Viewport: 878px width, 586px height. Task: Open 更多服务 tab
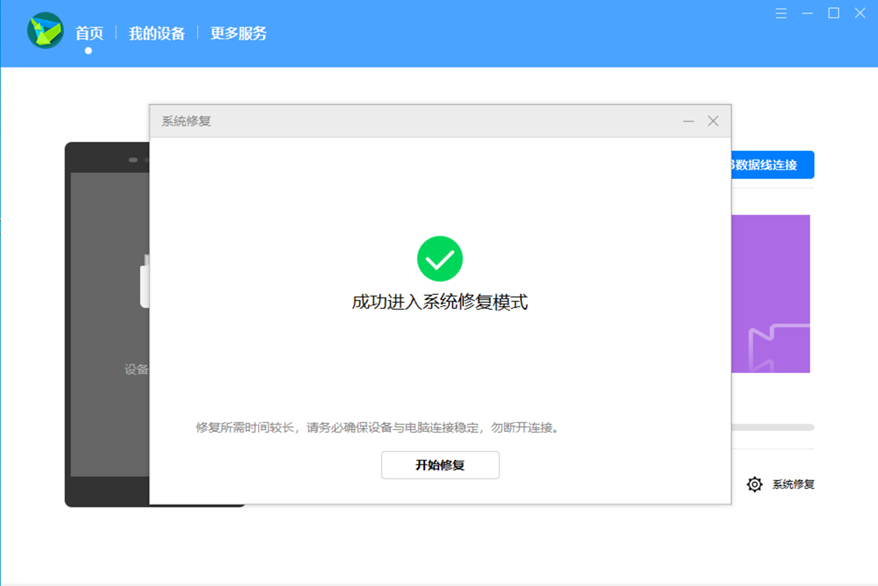pos(239,34)
